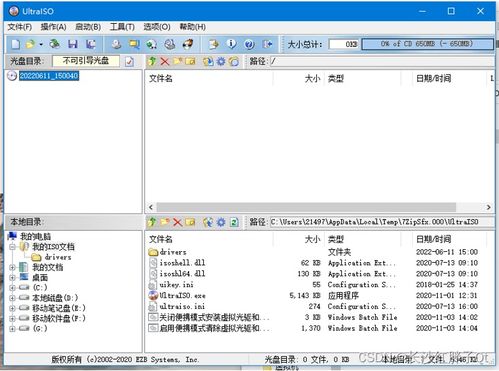499x371 pixels.
Task: Click the green Up arrow in local pane
Action: [152, 222]
